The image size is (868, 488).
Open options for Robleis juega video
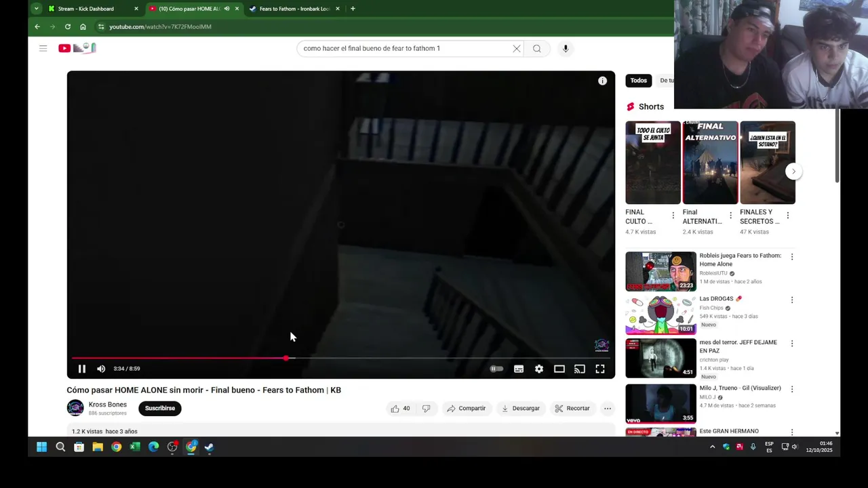(791, 257)
